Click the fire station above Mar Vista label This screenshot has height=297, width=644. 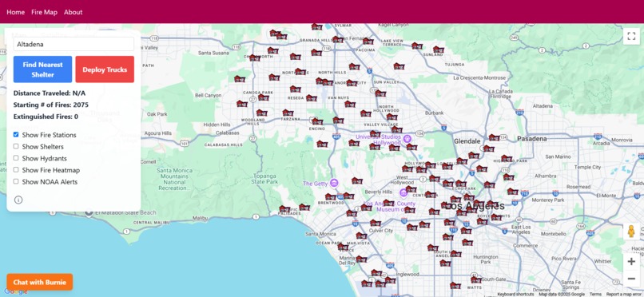(361, 236)
